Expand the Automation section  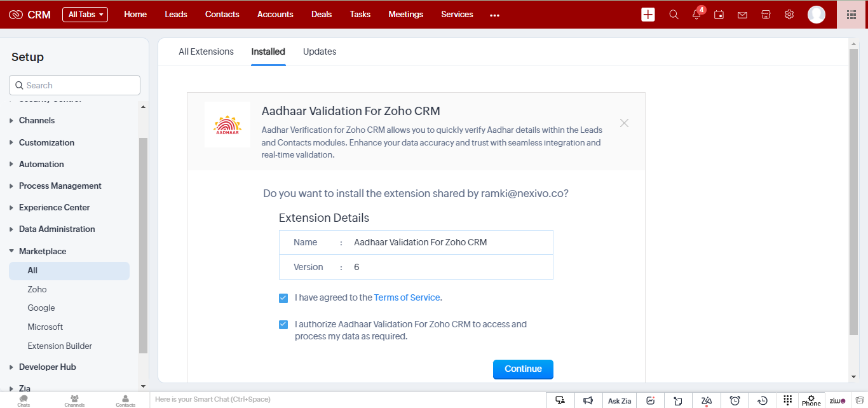(x=41, y=164)
